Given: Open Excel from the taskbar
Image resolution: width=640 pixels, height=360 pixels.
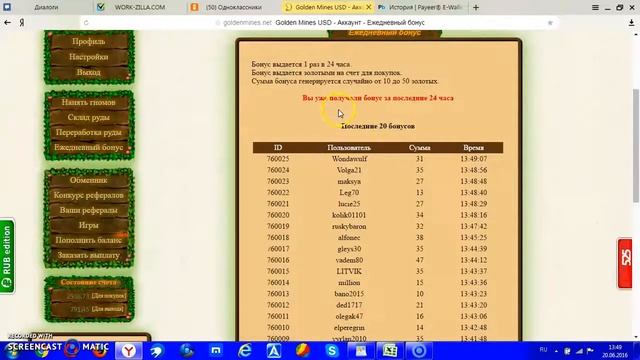Looking at the screenshot, I should click(390, 351).
